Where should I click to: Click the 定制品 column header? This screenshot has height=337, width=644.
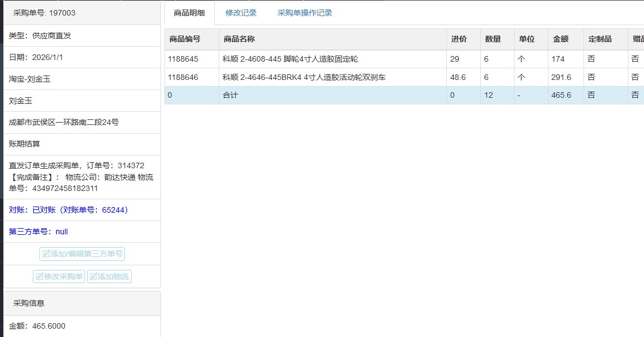[600, 39]
